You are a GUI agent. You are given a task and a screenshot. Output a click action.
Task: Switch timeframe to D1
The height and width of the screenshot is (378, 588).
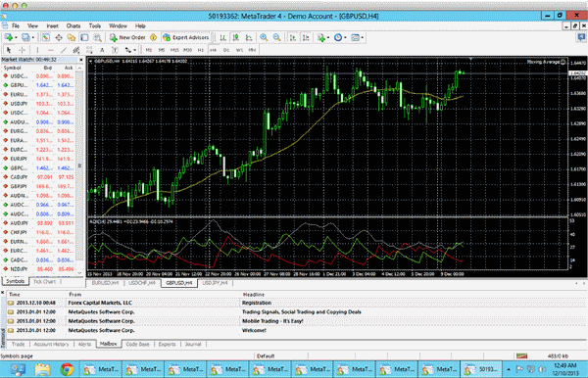[226, 50]
